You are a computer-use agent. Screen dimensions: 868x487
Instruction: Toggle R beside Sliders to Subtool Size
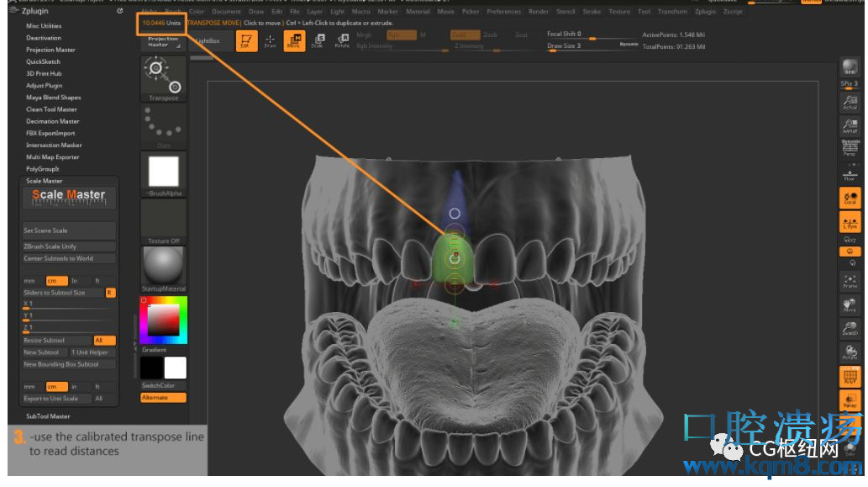tap(111, 293)
